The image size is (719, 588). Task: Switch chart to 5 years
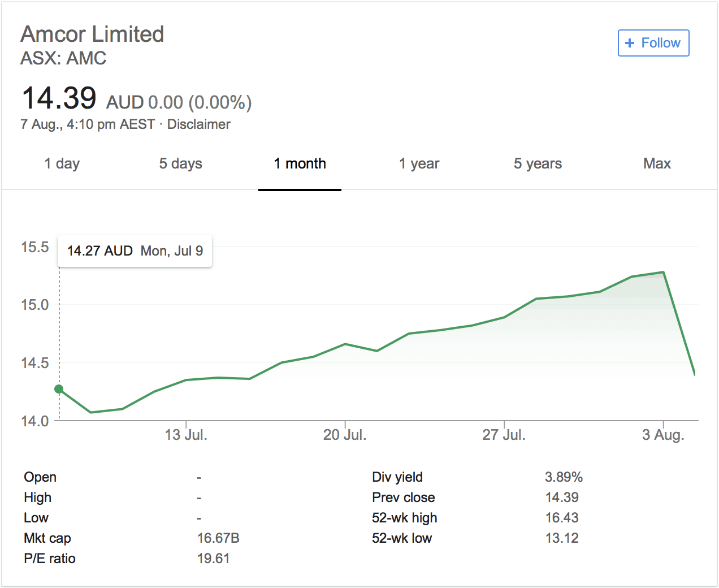click(538, 164)
